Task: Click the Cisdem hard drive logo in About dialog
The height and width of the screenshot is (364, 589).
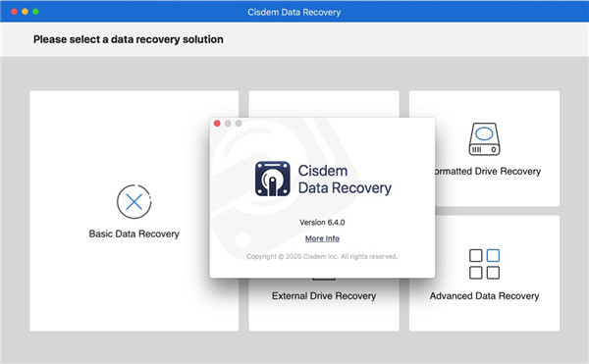Action: coord(272,179)
